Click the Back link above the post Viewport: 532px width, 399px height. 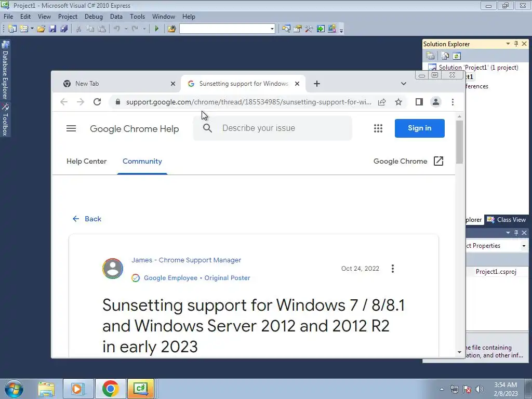(x=87, y=219)
